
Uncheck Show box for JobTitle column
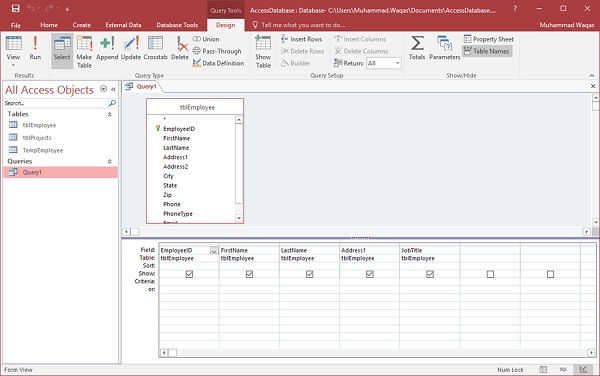pos(430,274)
